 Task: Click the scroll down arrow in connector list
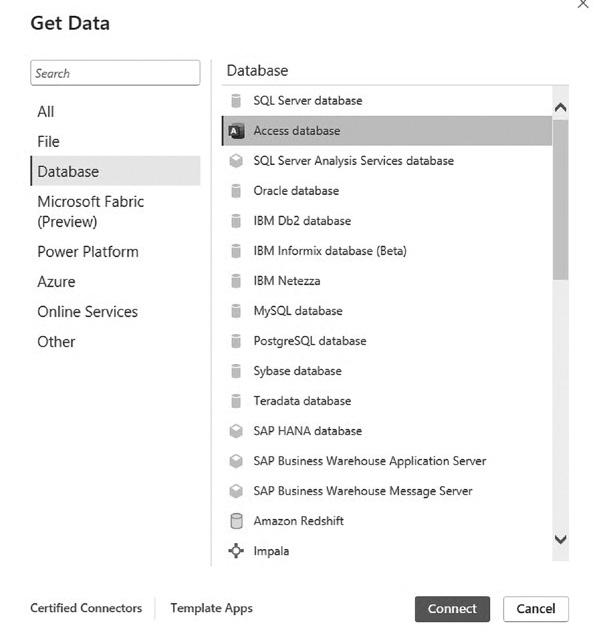pyautogui.click(x=560, y=539)
